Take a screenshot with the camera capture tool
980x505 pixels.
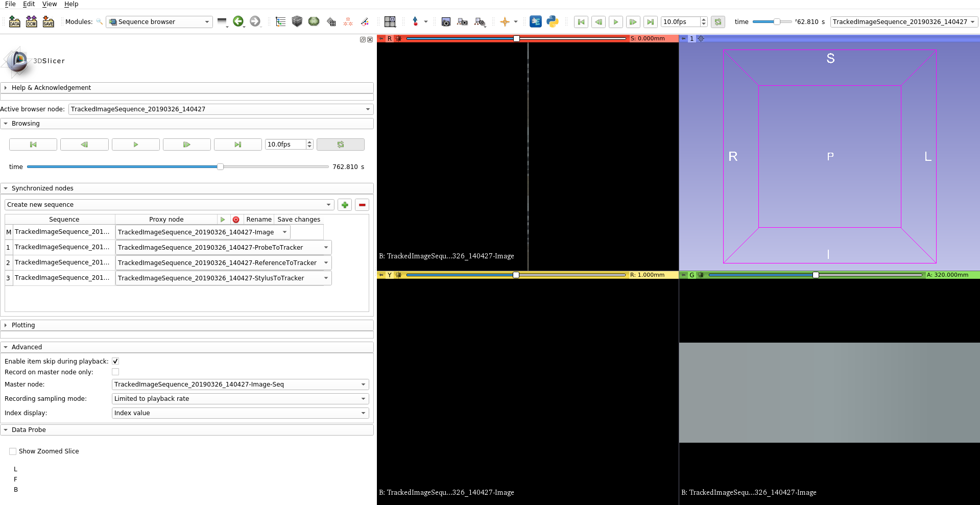click(446, 22)
